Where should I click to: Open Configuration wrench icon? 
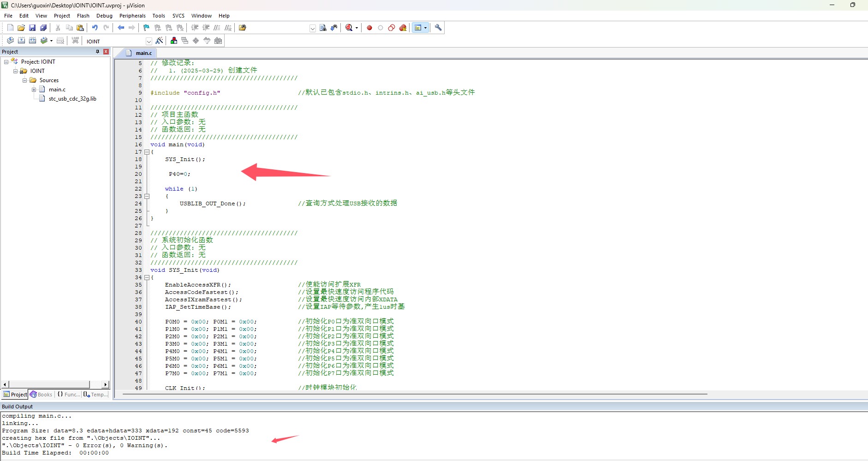(x=438, y=28)
